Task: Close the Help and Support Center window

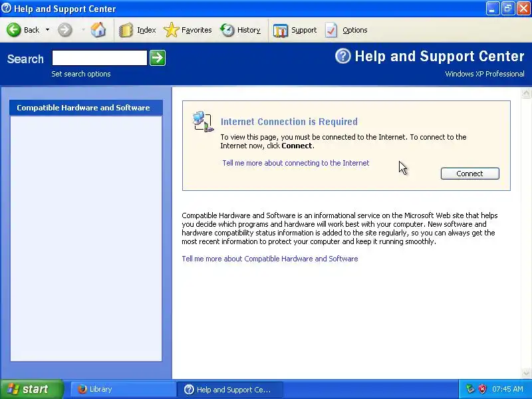Action: point(523,9)
